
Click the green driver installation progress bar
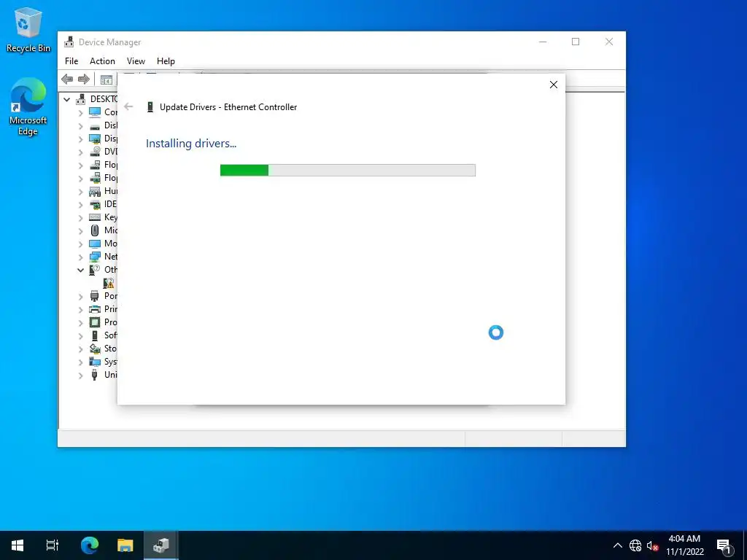[x=348, y=170]
